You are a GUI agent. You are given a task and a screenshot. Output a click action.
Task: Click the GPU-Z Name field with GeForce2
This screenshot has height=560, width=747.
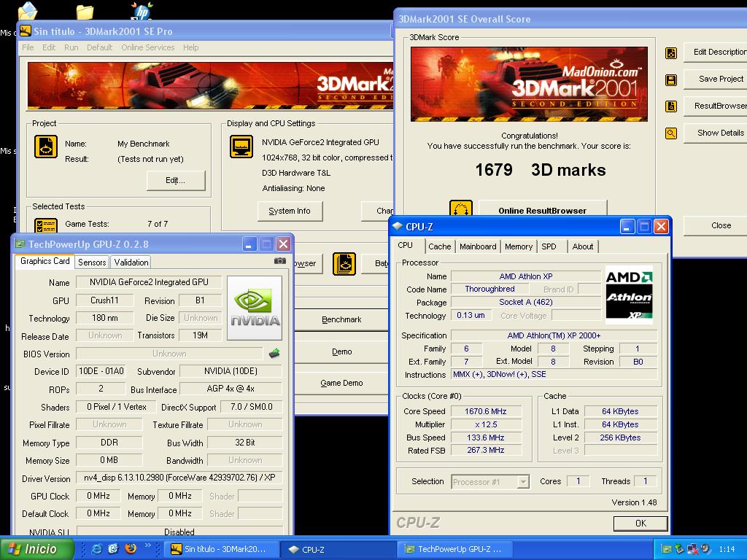coord(149,282)
